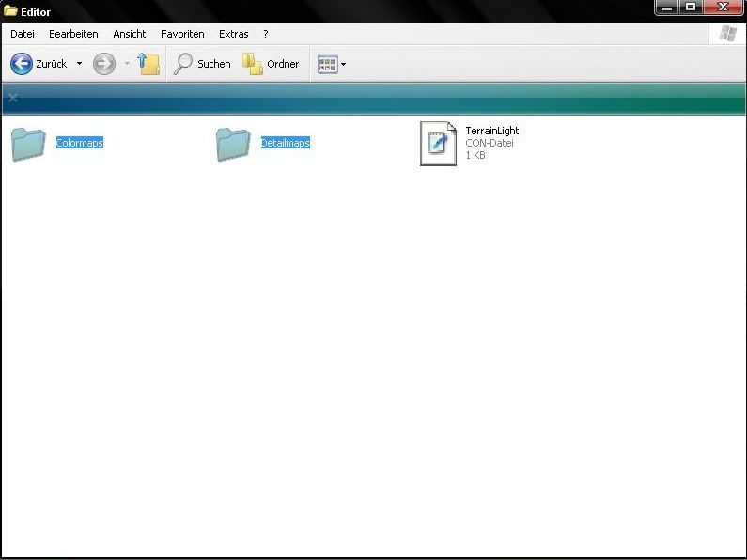Select the Detailmaps folder icon
The height and width of the screenshot is (560, 747).
click(x=233, y=144)
